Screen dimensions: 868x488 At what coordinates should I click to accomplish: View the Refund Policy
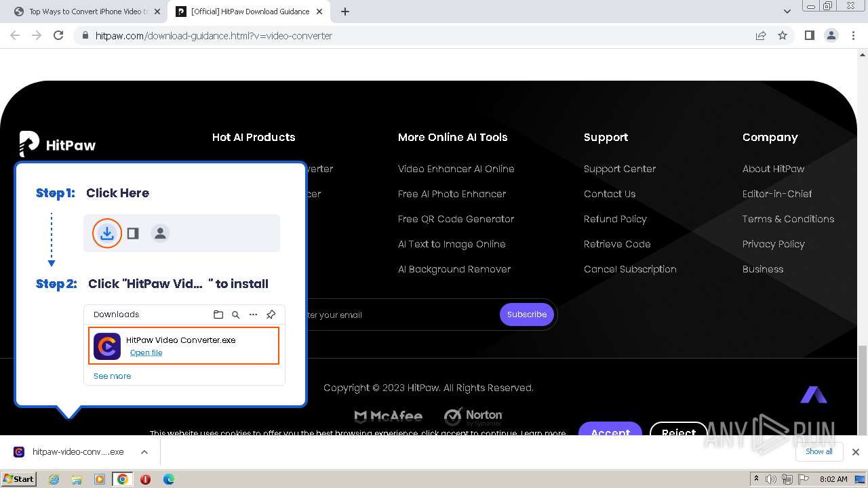pos(615,219)
